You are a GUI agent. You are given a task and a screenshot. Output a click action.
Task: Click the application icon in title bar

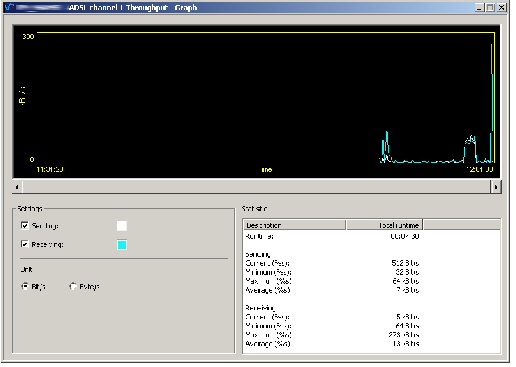pyautogui.click(x=9, y=7)
